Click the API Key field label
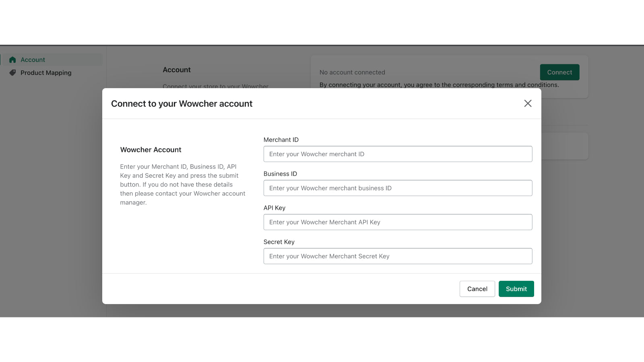This screenshot has height=362, width=644. tap(275, 208)
